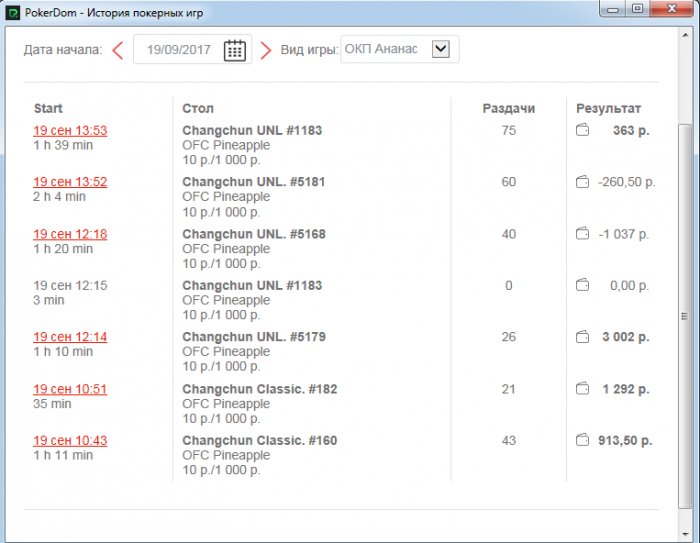Viewport: 700px width, 543px height.
Task: Open session 19 сен 13:52 link
Action: [70, 182]
